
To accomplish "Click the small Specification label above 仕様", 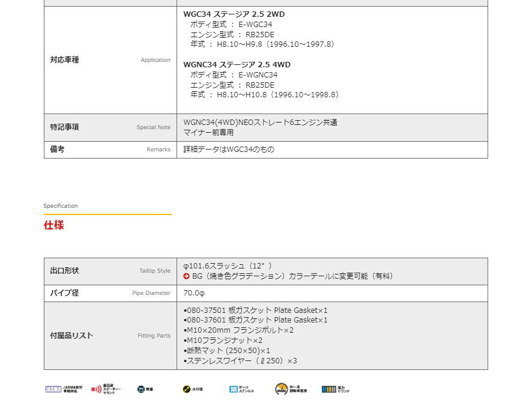I will pos(61,206).
